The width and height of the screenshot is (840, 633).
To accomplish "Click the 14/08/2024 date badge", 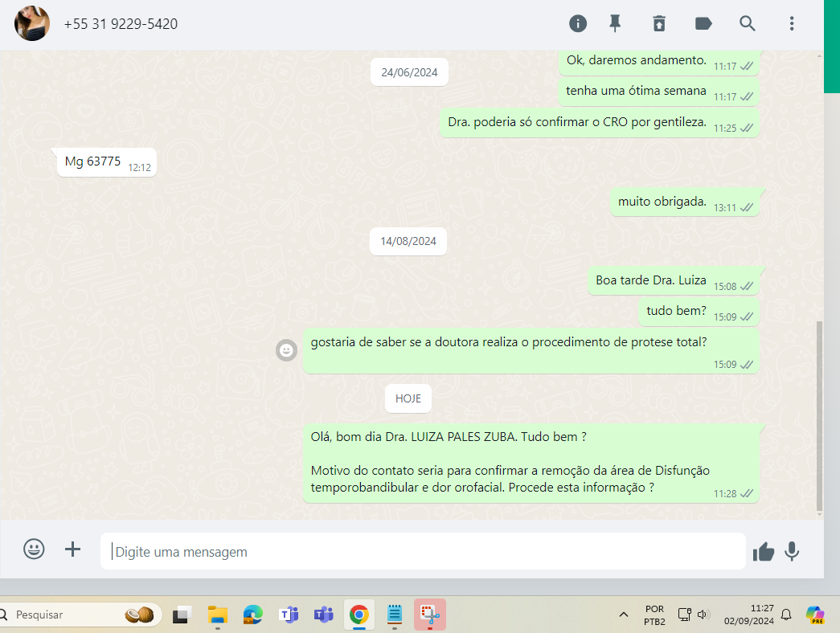I will [x=408, y=241].
